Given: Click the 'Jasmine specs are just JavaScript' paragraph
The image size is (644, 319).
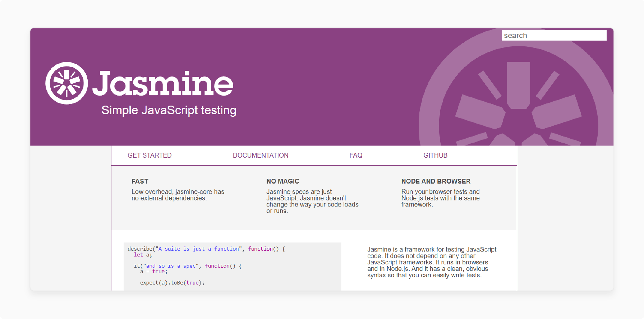Looking at the screenshot, I should pyautogui.click(x=312, y=201).
